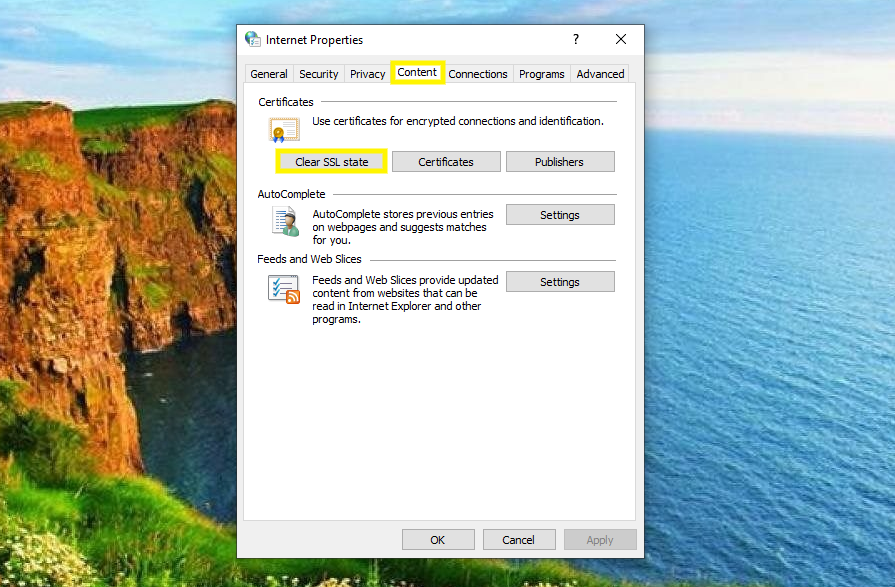Click the Cancel button
The height and width of the screenshot is (587, 895).
pos(518,540)
